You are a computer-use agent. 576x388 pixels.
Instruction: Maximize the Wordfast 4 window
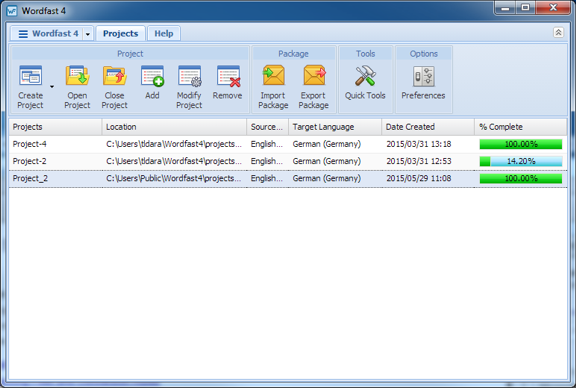(x=525, y=8)
